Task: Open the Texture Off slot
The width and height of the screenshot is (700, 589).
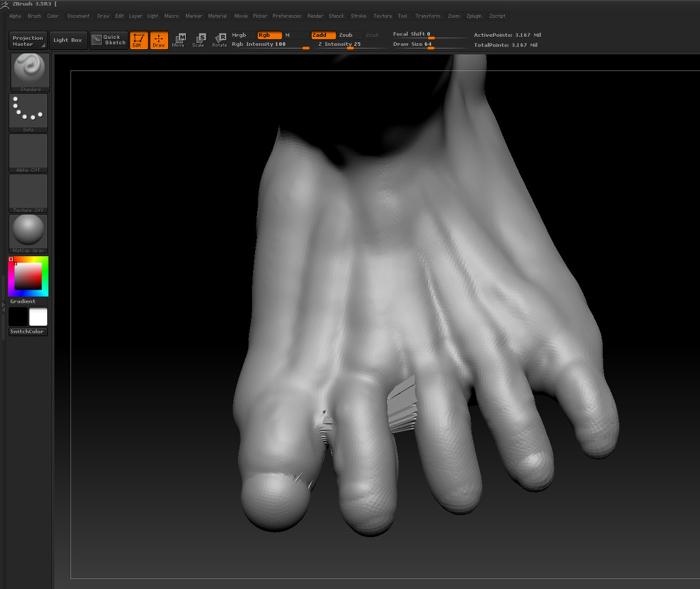Action: (28, 192)
